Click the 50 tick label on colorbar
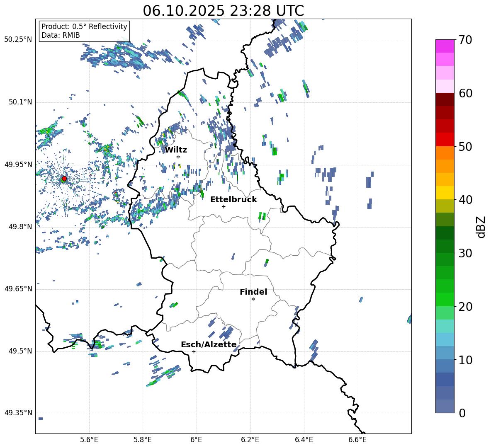This screenshot has height=448, width=491. (x=466, y=147)
